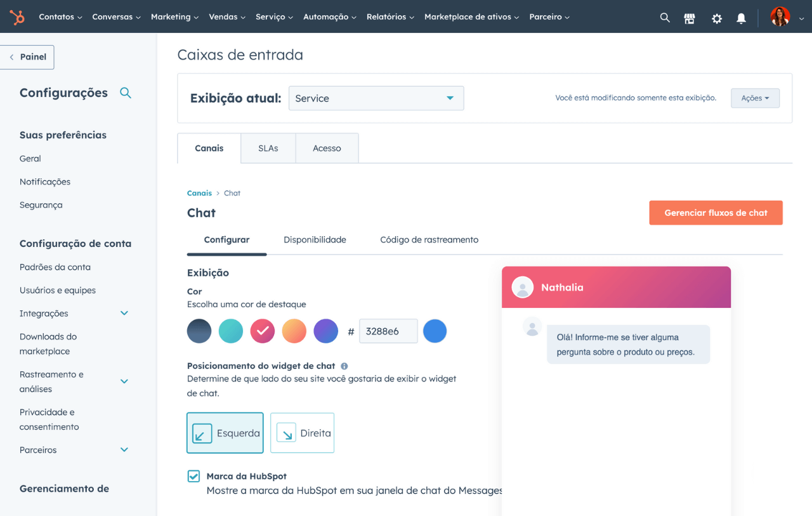This screenshot has height=516, width=812.
Task: Open the Ações dropdown button
Action: pyautogui.click(x=755, y=98)
